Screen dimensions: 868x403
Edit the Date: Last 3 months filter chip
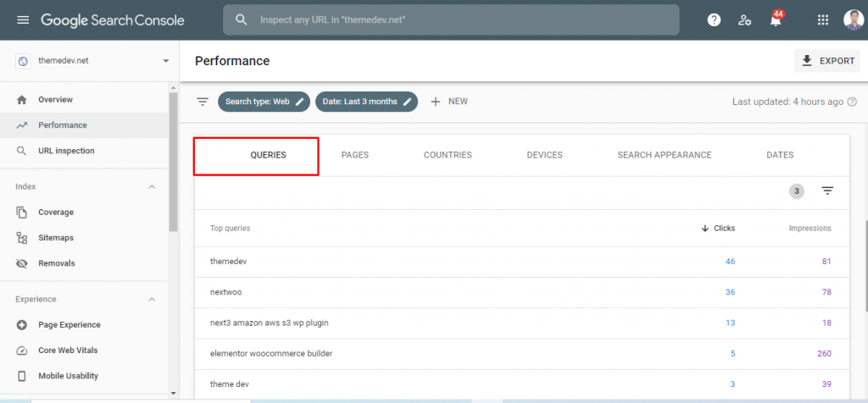point(366,102)
